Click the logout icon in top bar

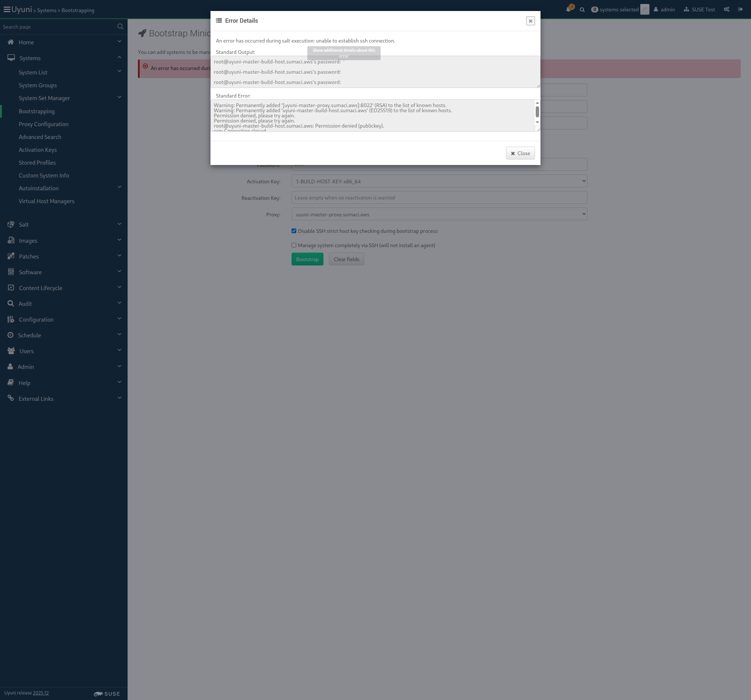[740, 10]
